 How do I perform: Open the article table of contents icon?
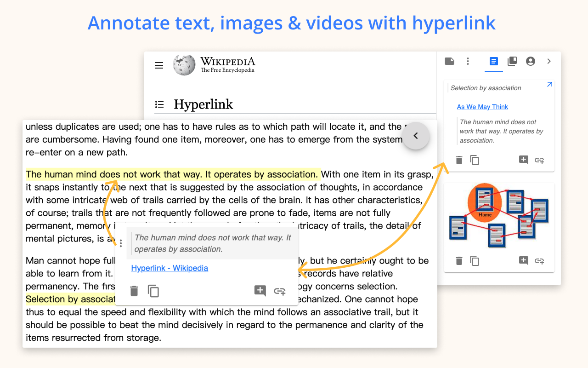(159, 104)
